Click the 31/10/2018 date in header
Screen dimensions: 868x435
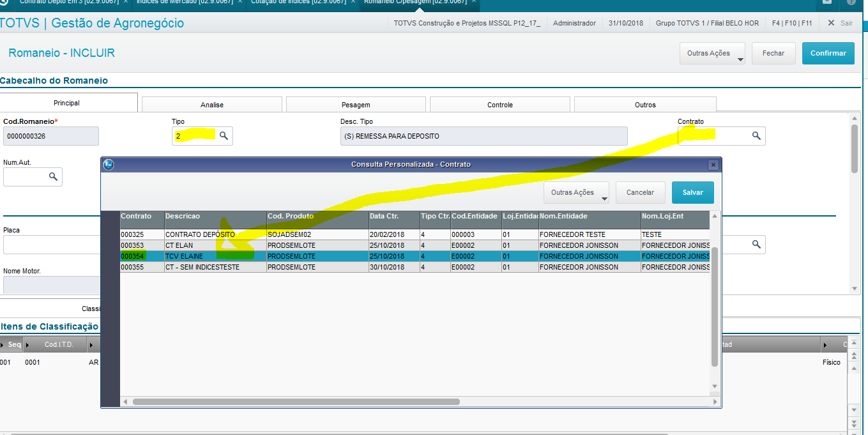(x=626, y=23)
